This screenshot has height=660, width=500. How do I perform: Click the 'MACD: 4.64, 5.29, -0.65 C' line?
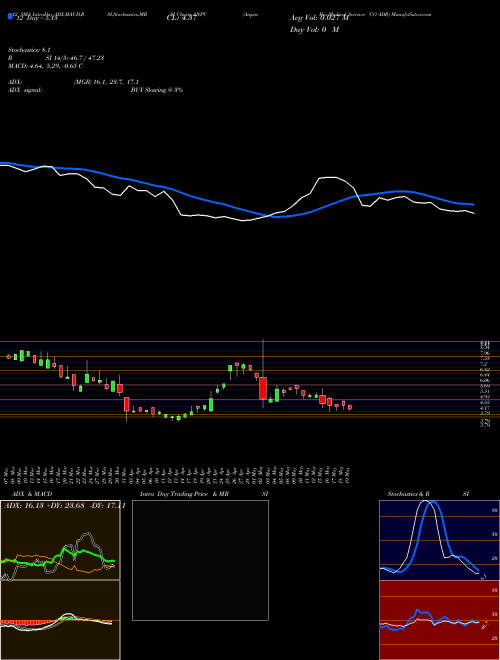coord(45,66)
